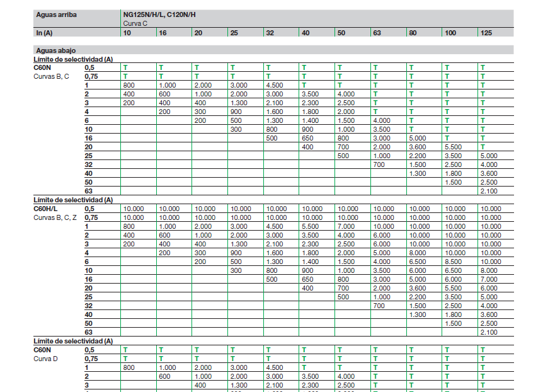
Task: Select the "NG125N/H/L, C120N/H" heading text
Action: (163, 14)
